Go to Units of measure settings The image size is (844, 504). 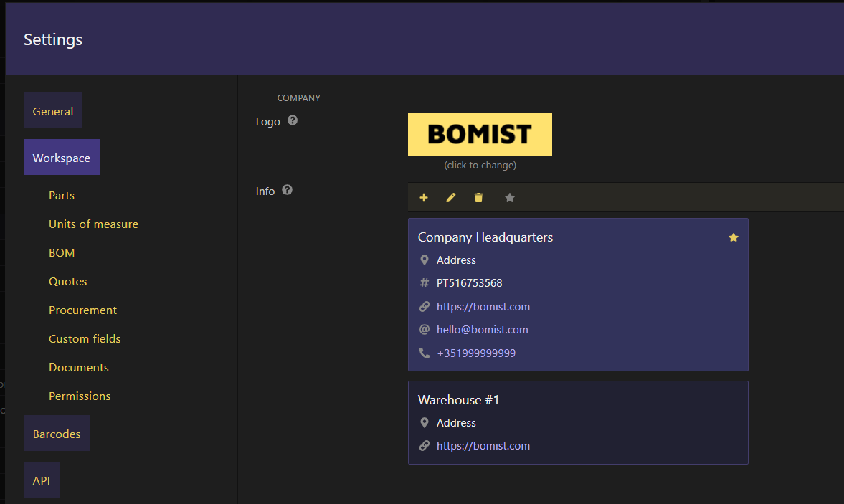click(x=94, y=224)
